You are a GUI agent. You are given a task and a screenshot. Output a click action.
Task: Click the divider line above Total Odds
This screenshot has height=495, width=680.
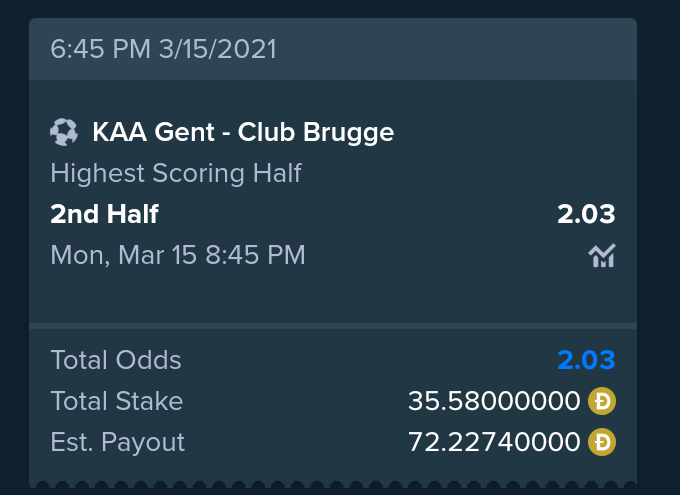tap(333, 326)
